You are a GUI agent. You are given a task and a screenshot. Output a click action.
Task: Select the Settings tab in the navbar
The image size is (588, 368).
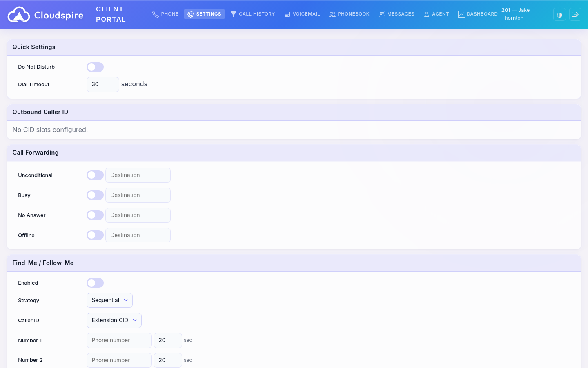coord(204,14)
